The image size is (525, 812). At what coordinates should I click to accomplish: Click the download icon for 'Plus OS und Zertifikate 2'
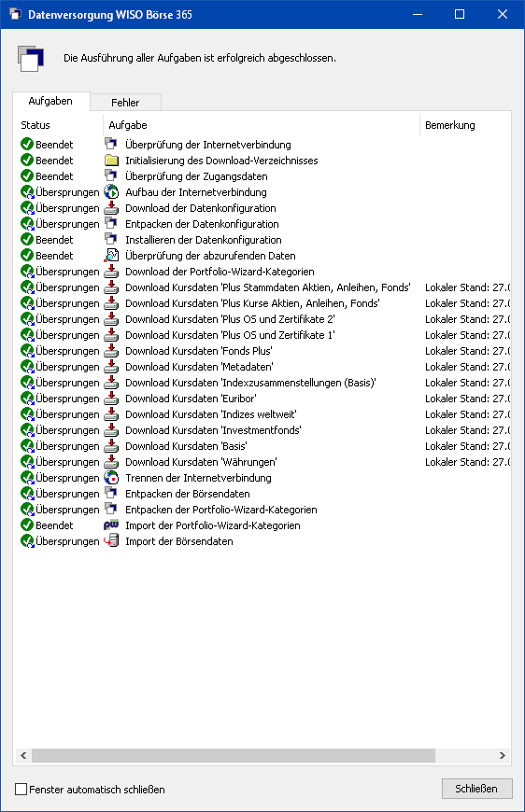tap(111, 319)
